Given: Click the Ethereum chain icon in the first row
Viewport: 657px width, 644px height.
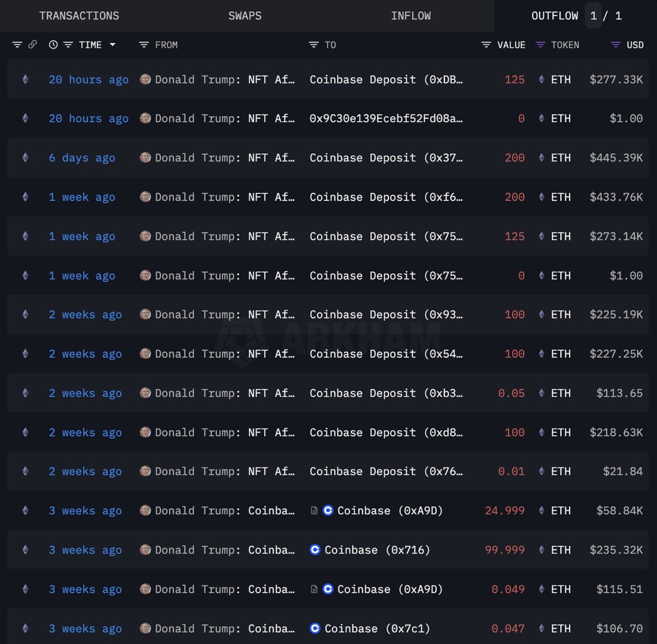Looking at the screenshot, I should (25, 79).
